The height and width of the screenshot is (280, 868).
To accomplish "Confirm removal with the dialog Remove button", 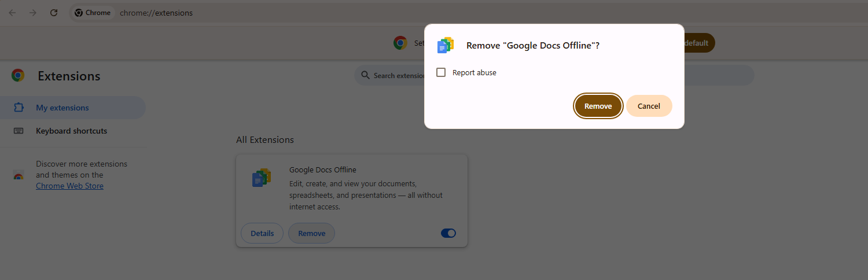I will tap(598, 106).
